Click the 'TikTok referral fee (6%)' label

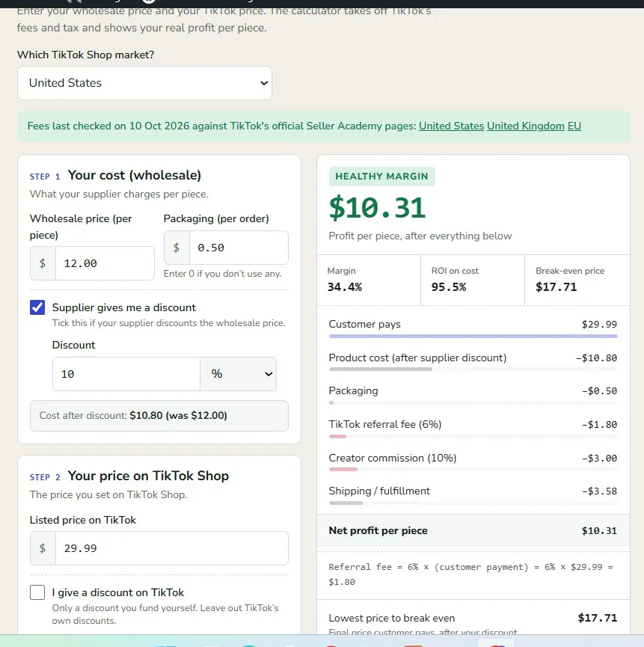(x=385, y=425)
